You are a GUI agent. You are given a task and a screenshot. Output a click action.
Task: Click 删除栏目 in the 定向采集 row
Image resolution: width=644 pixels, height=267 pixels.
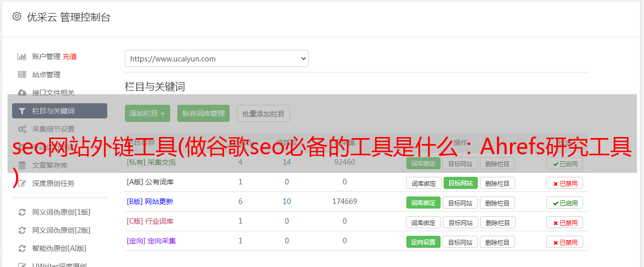pos(497,242)
